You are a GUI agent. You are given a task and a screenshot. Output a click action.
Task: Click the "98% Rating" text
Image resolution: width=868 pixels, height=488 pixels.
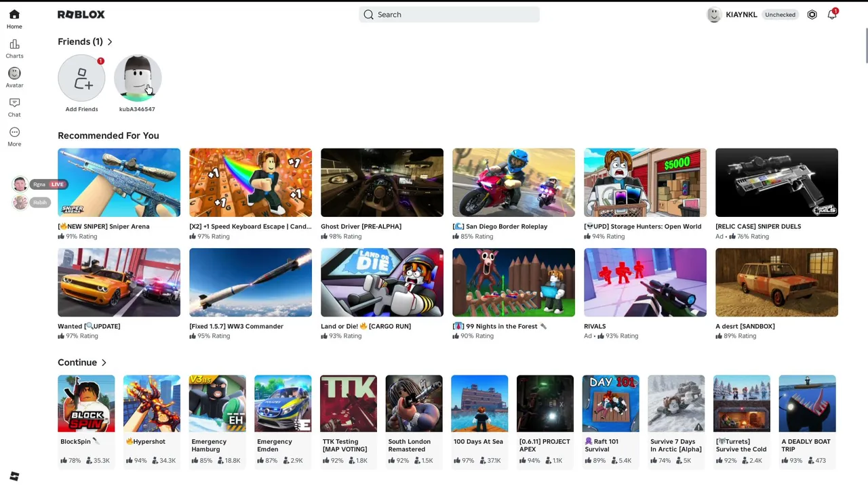[x=345, y=237]
